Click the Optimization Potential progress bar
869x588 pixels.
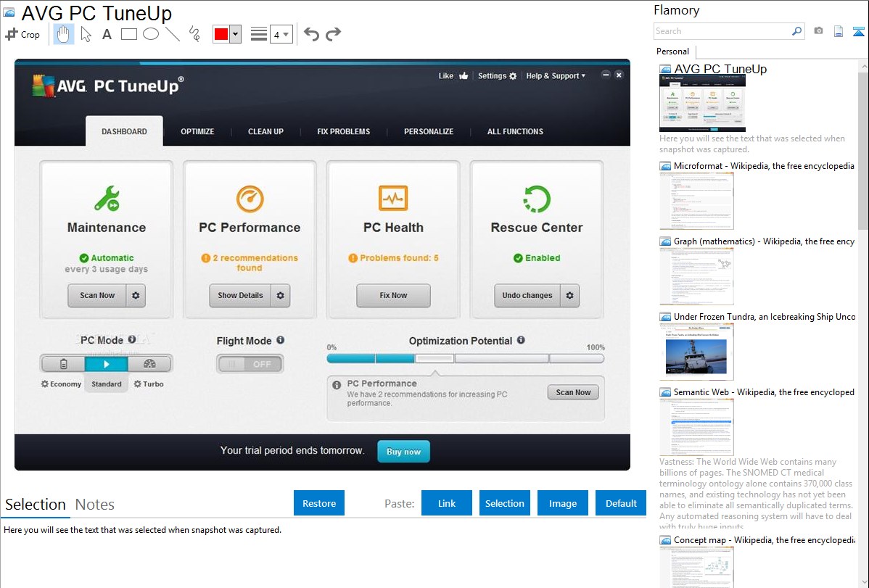466,359
